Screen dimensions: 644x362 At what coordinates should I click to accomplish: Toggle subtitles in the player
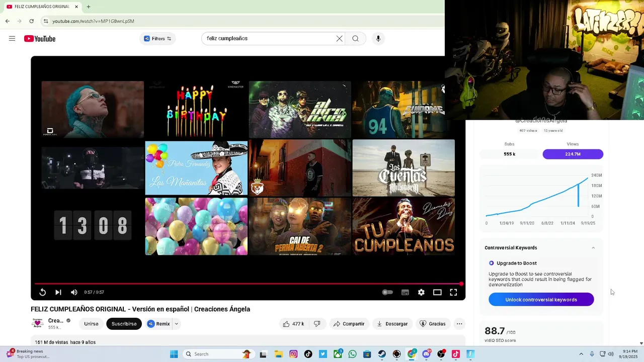[x=405, y=292]
